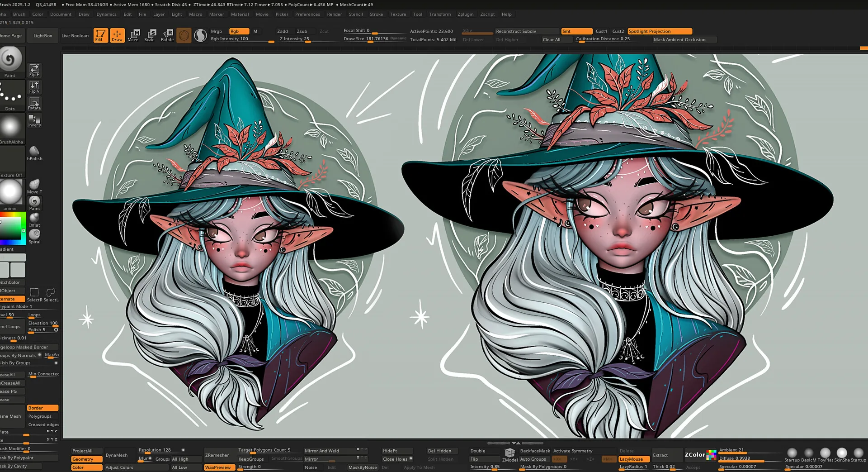Click the left panel Rotate icon
The image size is (868, 472).
point(34,103)
